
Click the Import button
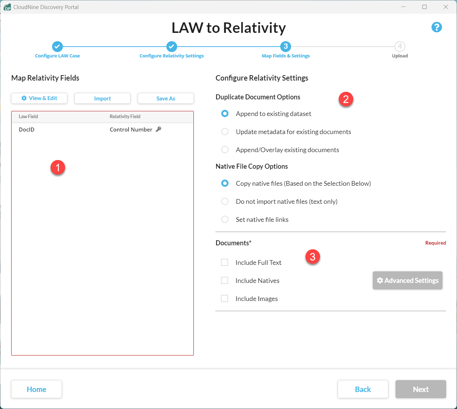coord(102,98)
